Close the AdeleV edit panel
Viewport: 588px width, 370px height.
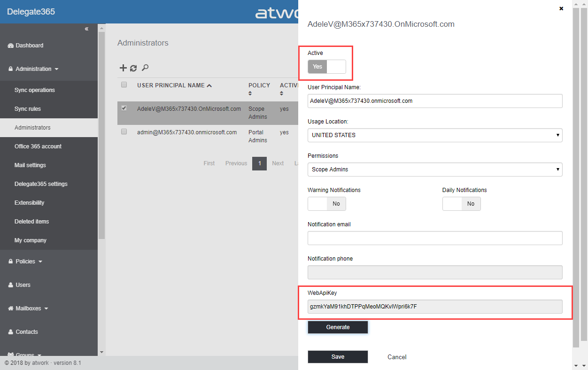(x=561, y=8)
